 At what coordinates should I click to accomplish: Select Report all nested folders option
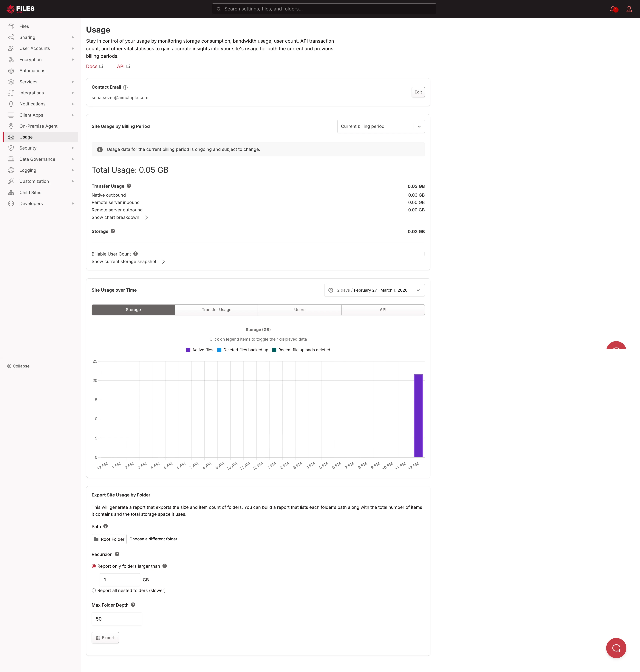coord(94,591)
